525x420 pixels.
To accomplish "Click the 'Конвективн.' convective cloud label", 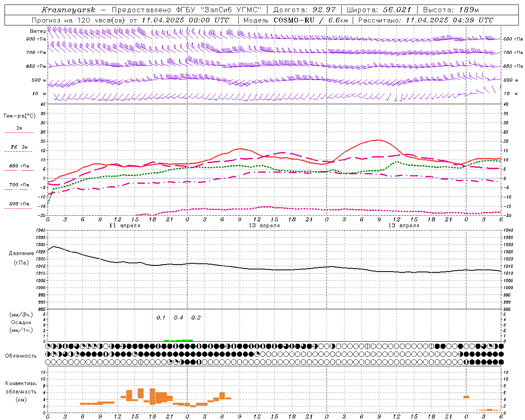I will coord(21,383).
